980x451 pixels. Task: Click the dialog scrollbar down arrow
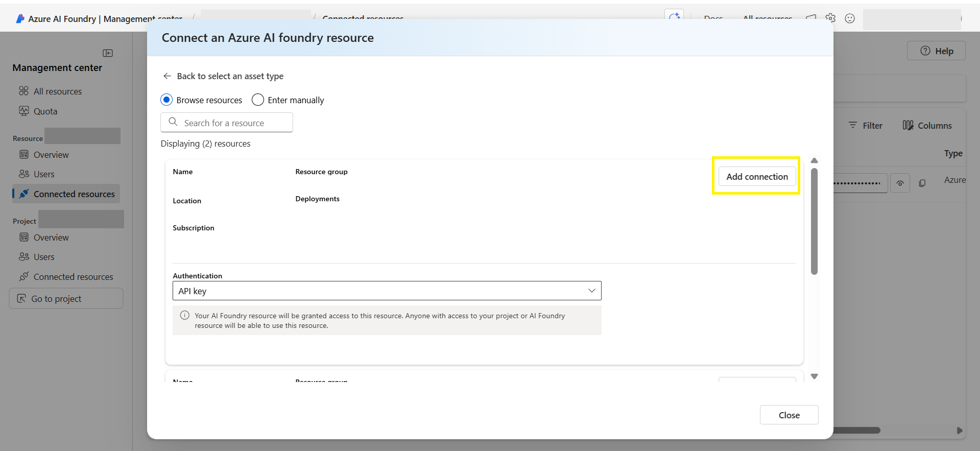[814, 376]
